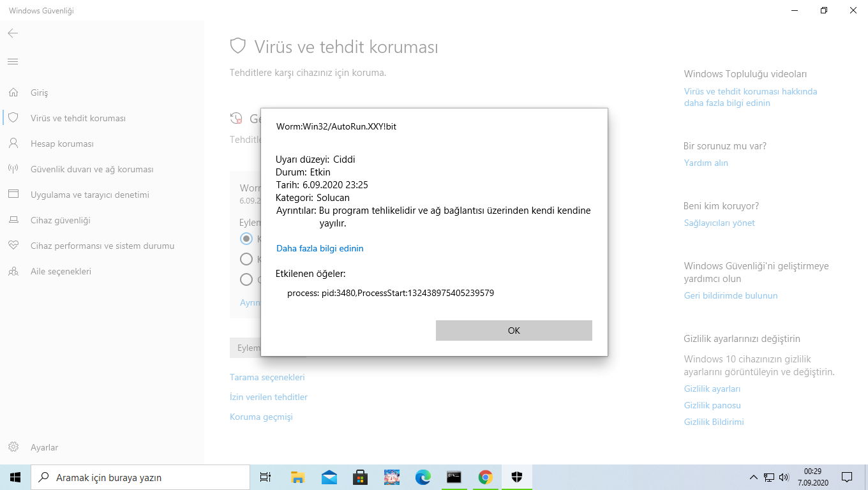Screen dimensions: 868x490
Task: Open Microsoft Store from the taskbar
Action: 360,477
